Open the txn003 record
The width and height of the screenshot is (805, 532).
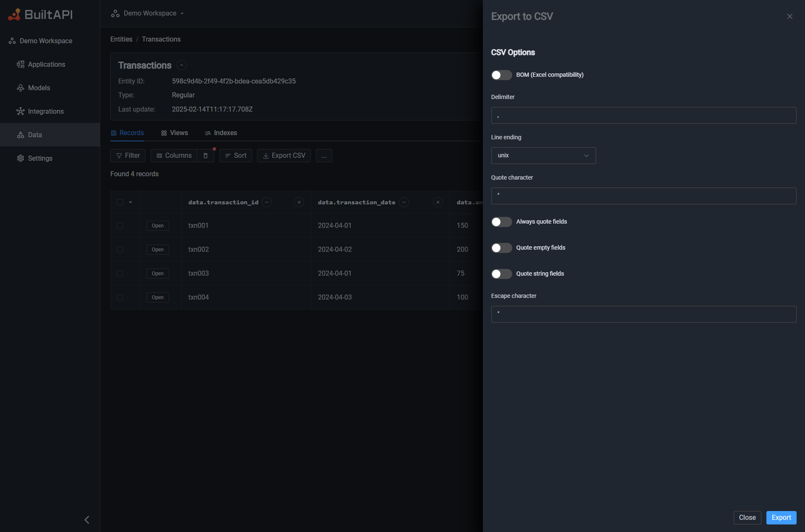(x=157, y=274)
